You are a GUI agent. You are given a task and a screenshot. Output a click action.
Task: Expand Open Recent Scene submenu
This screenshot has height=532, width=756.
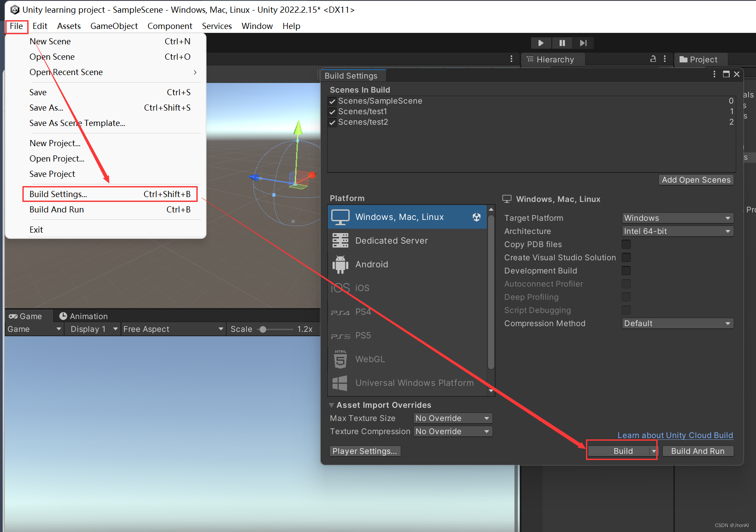coord(113,72)
